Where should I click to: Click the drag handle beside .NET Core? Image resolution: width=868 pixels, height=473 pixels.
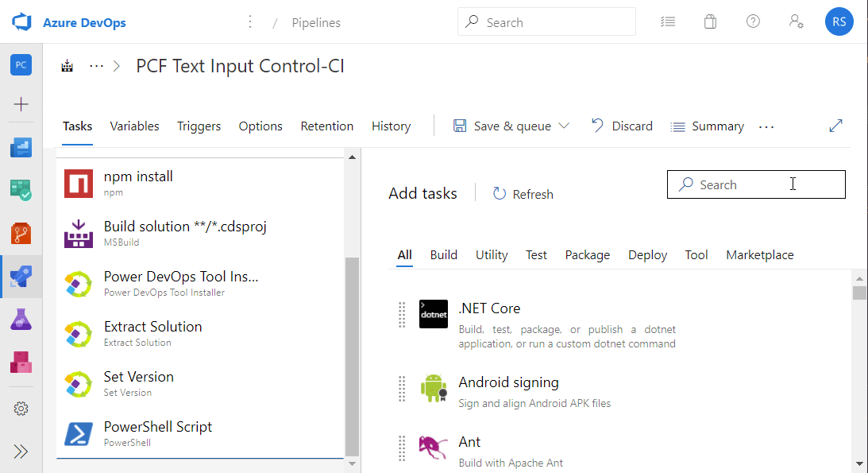click(x=402, y=315)
